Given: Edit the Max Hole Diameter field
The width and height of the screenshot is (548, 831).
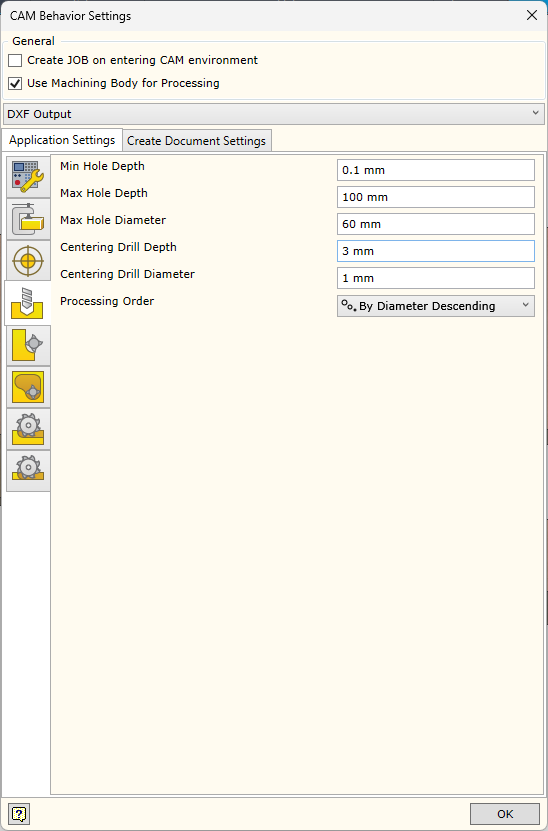Looking at the screenshot, I should (436, 224).
